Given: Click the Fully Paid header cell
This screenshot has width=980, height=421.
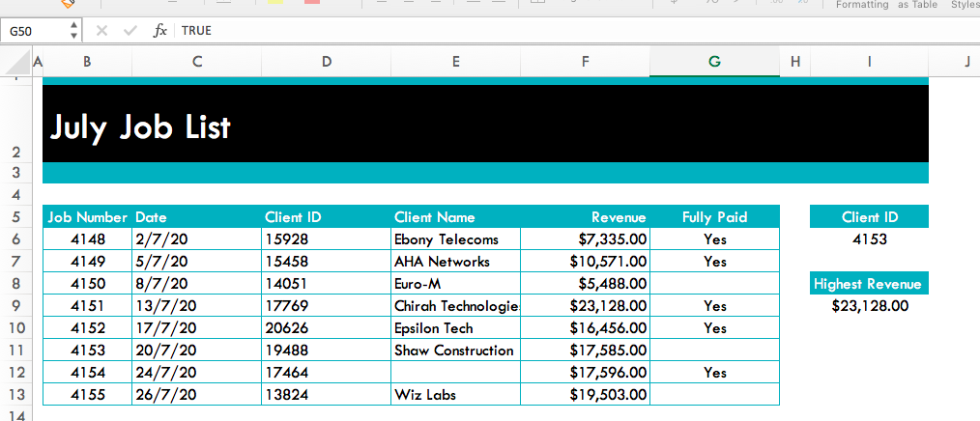Looking at the screenshot, I should tap(714, 216).
